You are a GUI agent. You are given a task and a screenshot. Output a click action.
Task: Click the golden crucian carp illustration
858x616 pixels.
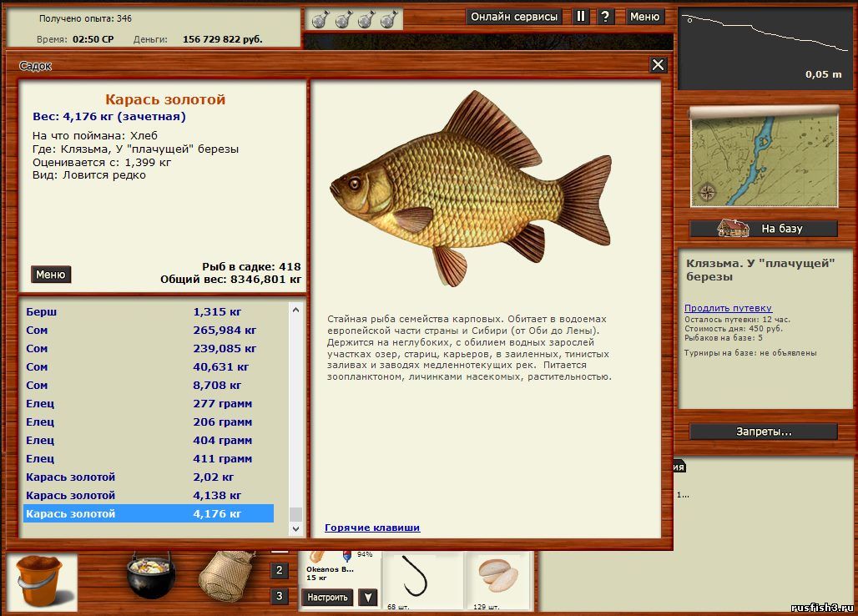point(471,189)
